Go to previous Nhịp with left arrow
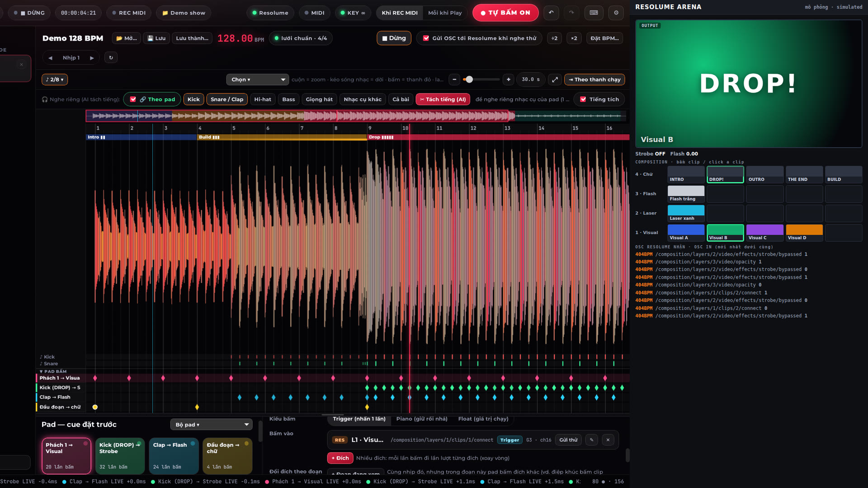 [50, 58]
